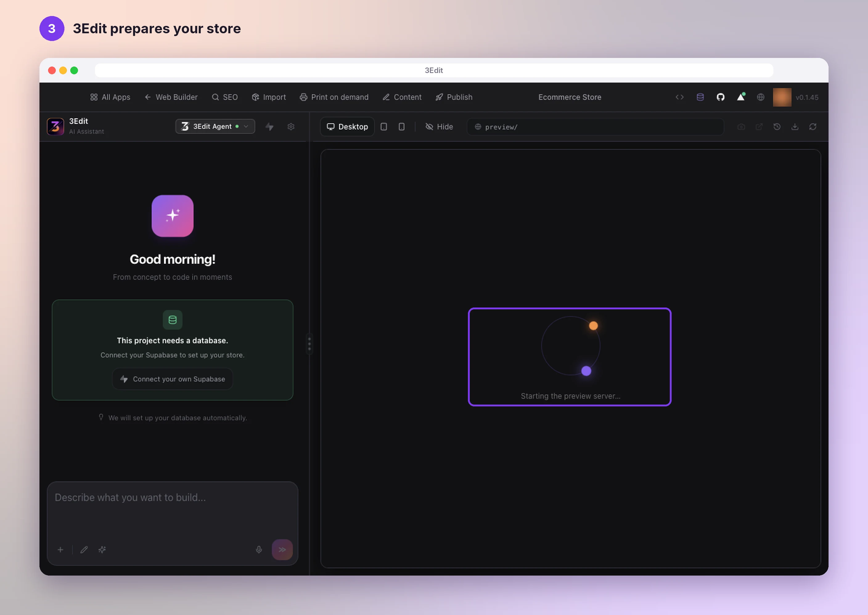Send the prompt with the arrow button
The image size is (868, 615).
(x=282, y=549)
